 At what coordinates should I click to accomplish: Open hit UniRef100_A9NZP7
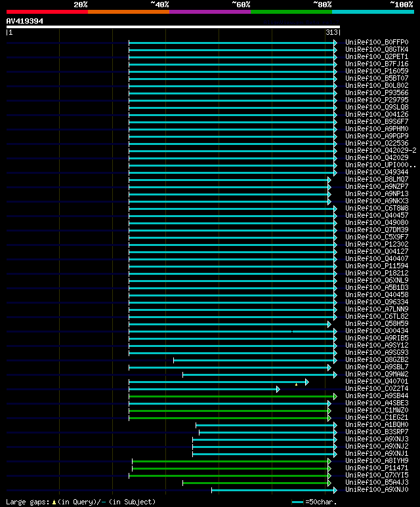(x=377, y=186)
